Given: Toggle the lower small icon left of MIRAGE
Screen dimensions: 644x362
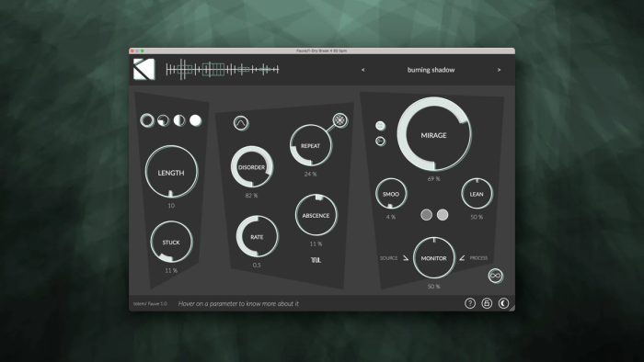Looking at the screenshot, I should (380, 141).
